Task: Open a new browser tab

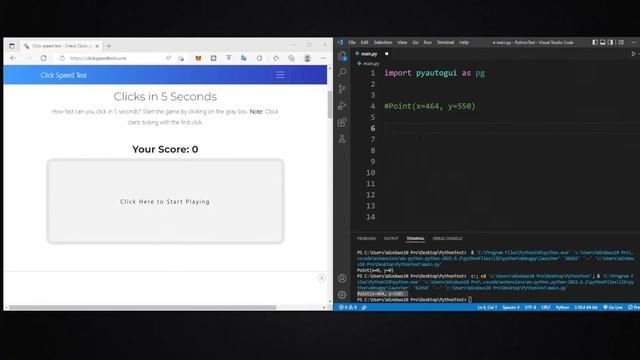Action: coord(109,46)
